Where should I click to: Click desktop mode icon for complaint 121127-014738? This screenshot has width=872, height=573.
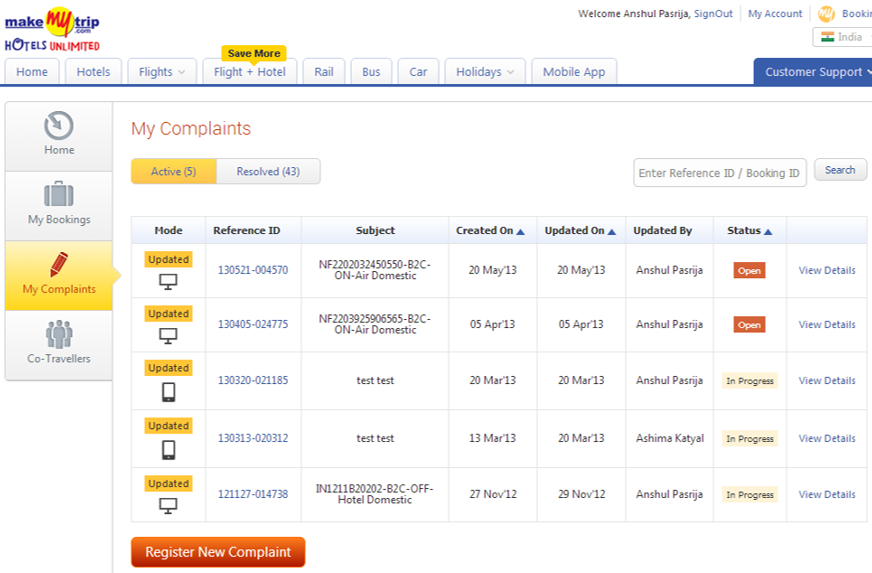[168, 506]
